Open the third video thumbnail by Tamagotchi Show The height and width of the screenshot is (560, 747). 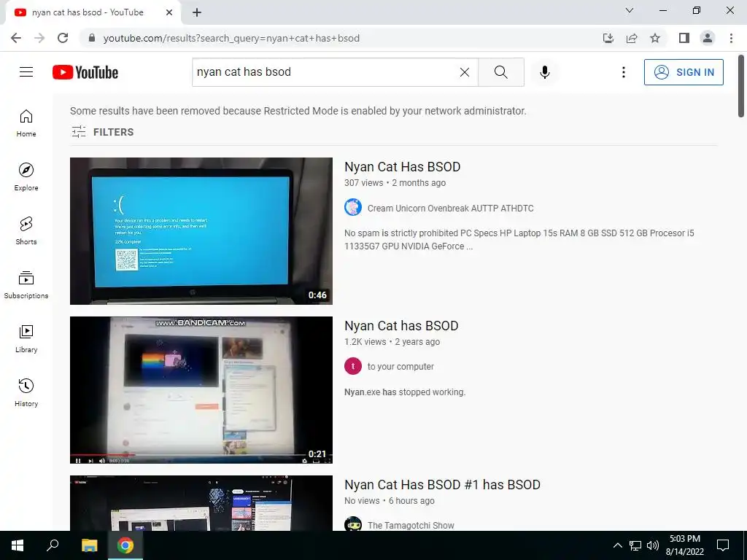pos(201,503)
